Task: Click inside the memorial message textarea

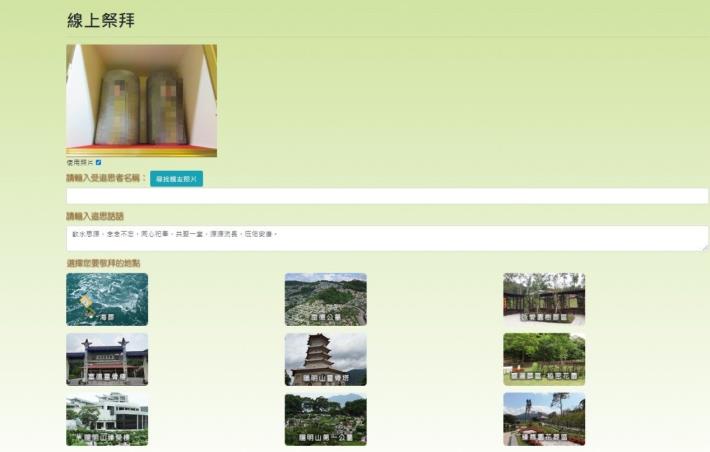Action: tap(386, 238)
